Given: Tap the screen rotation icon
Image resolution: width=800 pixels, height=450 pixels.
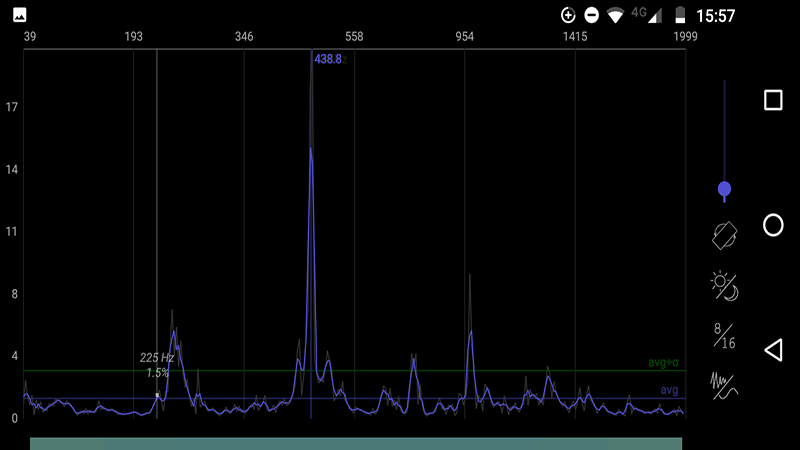Looking at the screenshot, I should 725,235.
